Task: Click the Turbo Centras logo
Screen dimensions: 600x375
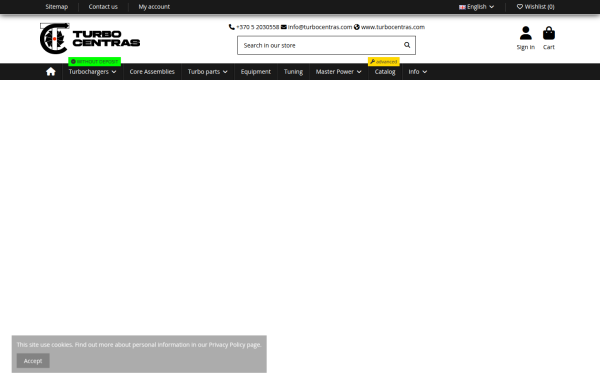Action: point(90,39)
